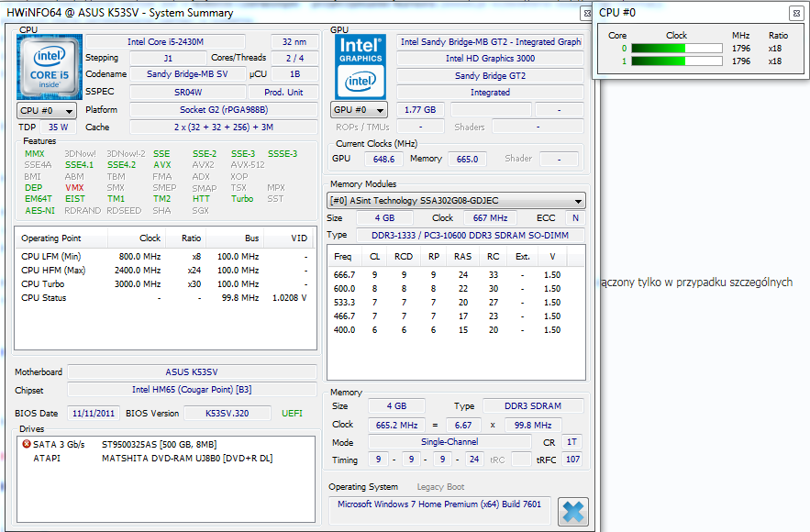Viewport: 810px width, 532px height.
Task: Expand the ASint Technology memory module dropdown
Action: (456, 200)
